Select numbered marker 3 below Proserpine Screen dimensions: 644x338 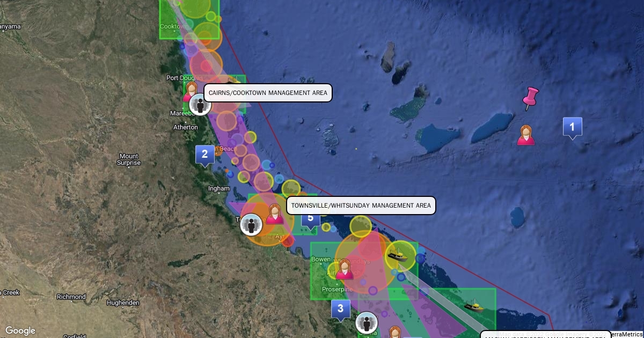coord(340,310)
